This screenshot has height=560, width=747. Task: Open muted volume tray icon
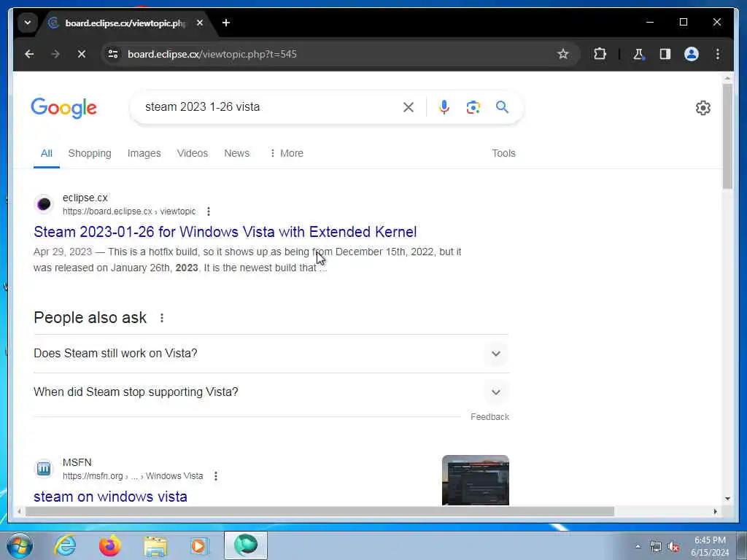673,547
